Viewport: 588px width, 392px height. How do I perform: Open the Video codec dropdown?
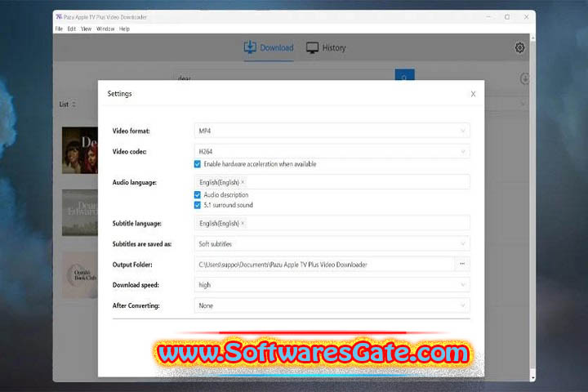coord(332,151)
